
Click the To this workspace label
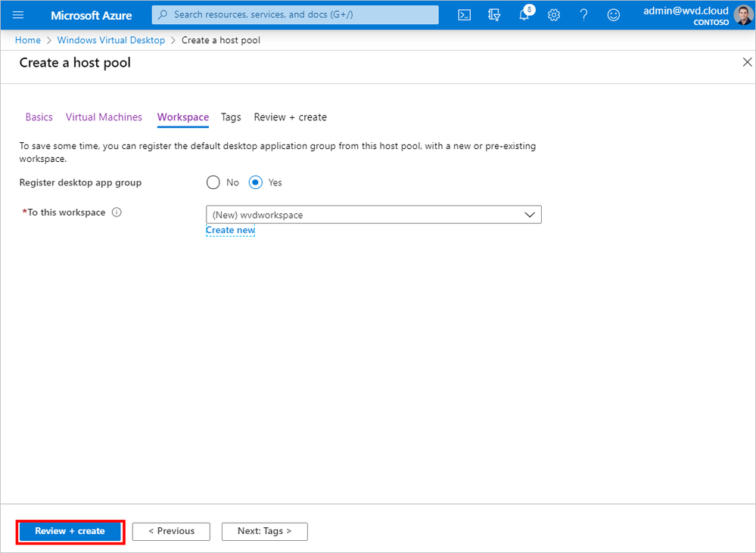(x=66, y=213)
